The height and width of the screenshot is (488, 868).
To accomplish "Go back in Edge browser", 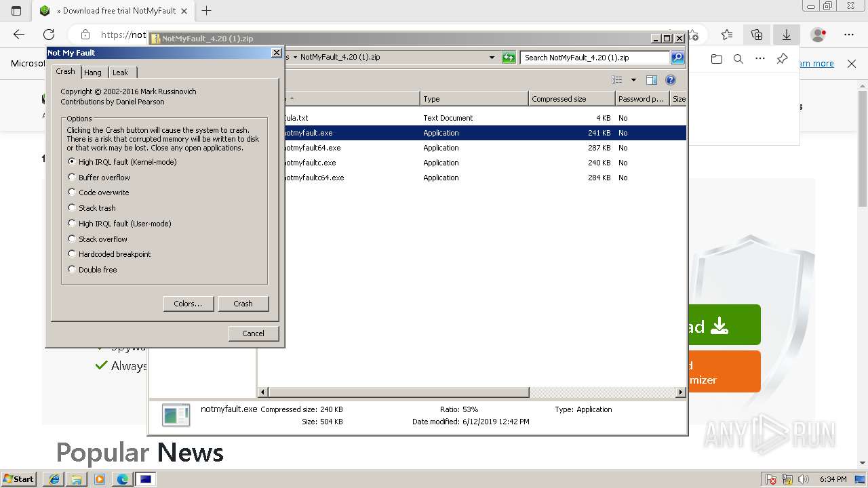I will coord(19,35).
